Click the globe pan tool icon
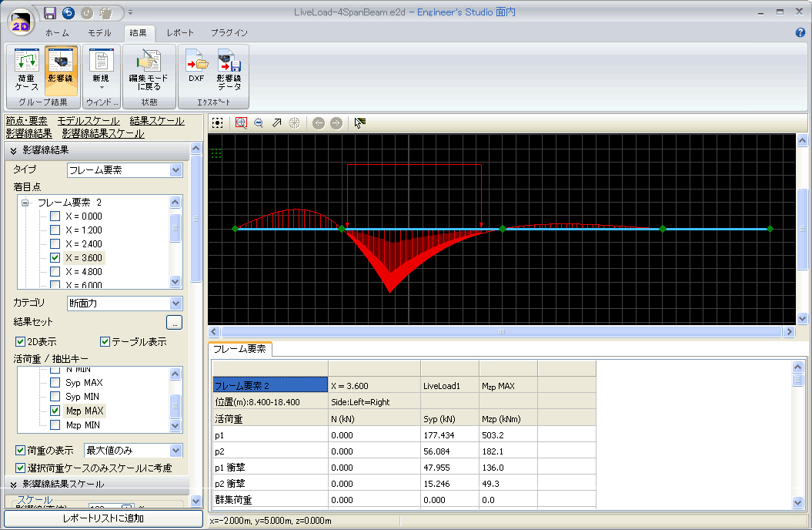This screenshot has height=530, width=812. tap(294, 122)
